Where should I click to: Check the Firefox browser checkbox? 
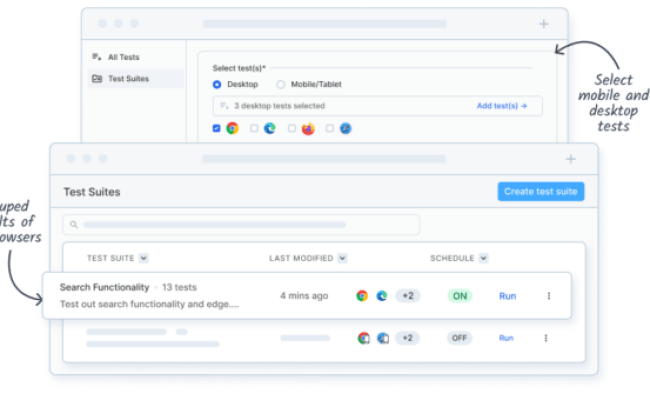(292, 128)
